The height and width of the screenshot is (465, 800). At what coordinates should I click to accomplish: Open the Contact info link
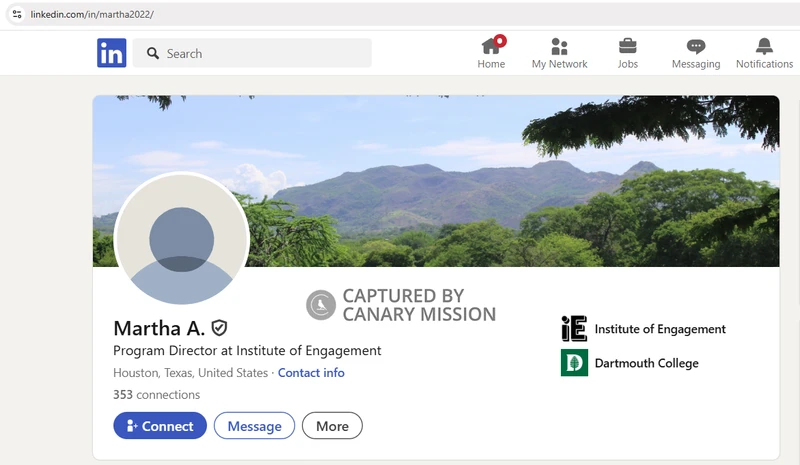point(311,373)
